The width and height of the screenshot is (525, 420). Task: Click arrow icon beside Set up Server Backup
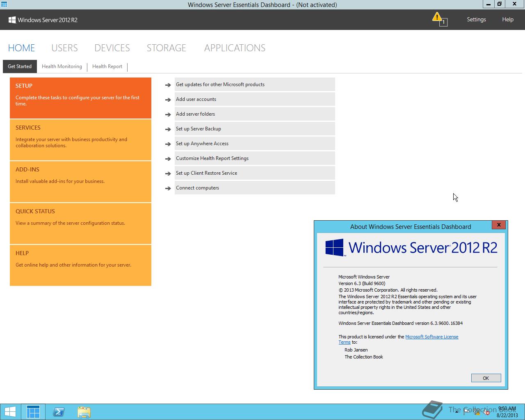pyautogui.click(x=168, y=129)
